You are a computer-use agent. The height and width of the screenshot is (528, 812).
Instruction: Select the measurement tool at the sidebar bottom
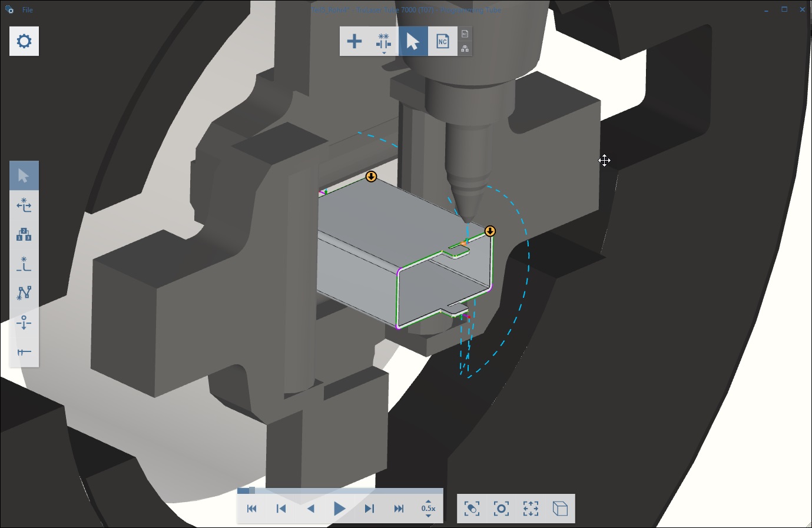point(24,351)
